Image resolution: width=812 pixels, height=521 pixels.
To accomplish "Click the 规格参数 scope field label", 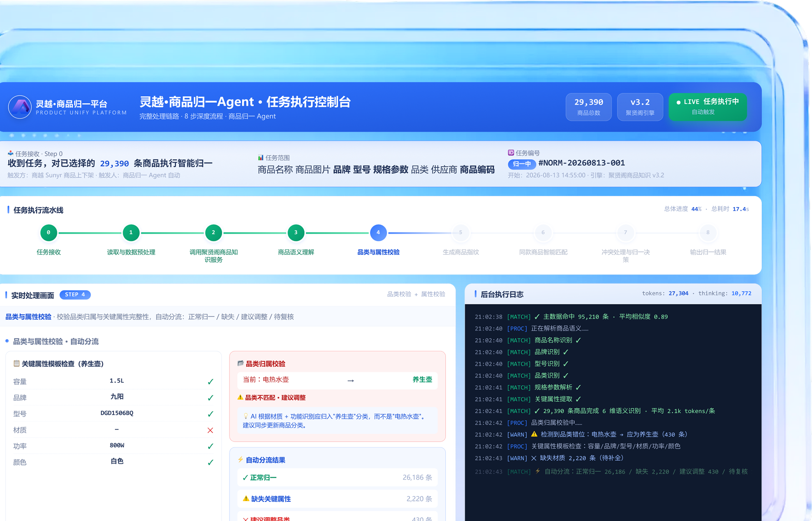I will point(391,170).
